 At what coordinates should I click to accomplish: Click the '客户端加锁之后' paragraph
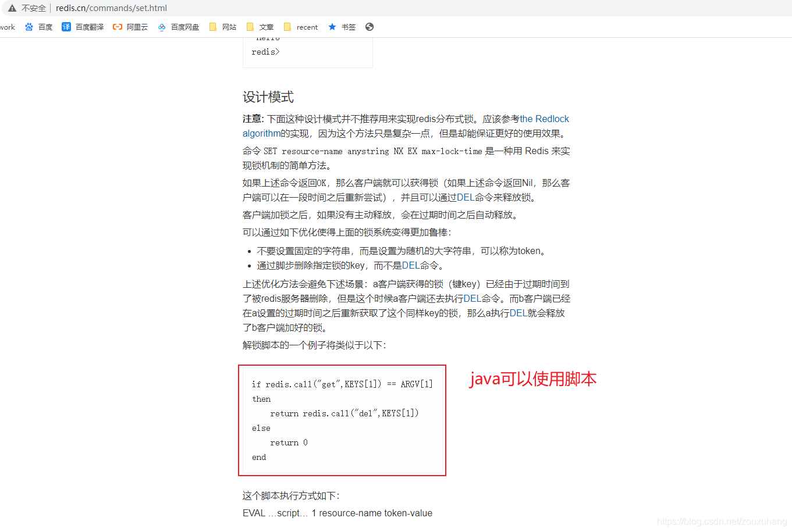pyautogui.click(x=381, y=215)
